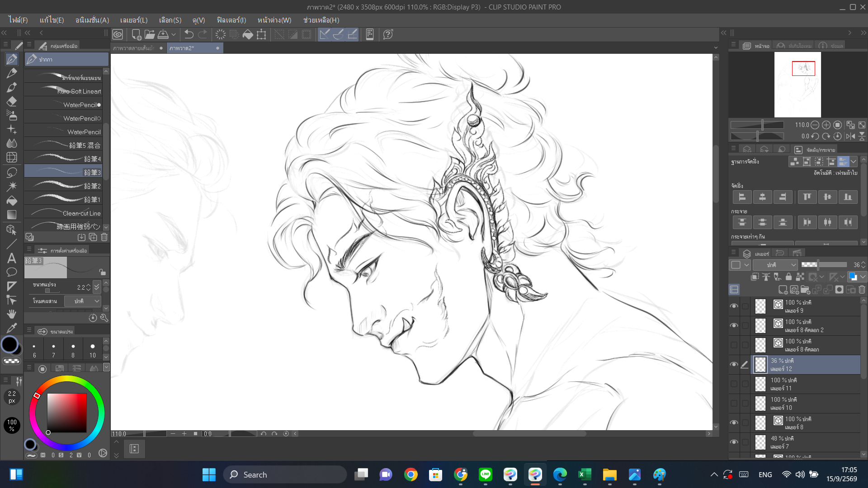
Task: Open layer palette color dropdown
Action: 863,277
